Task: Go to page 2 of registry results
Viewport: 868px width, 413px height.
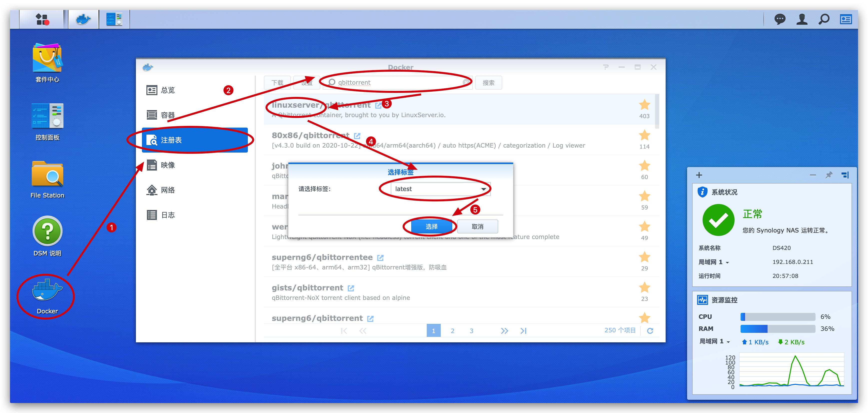Action: [452, 331]
